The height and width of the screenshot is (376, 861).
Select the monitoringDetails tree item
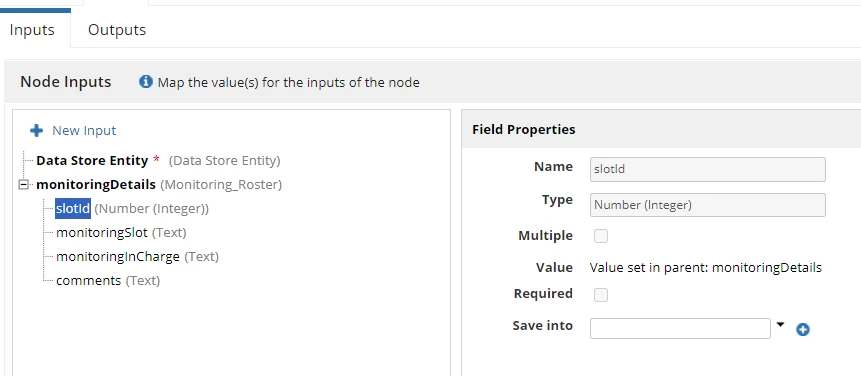pos(96,185)
